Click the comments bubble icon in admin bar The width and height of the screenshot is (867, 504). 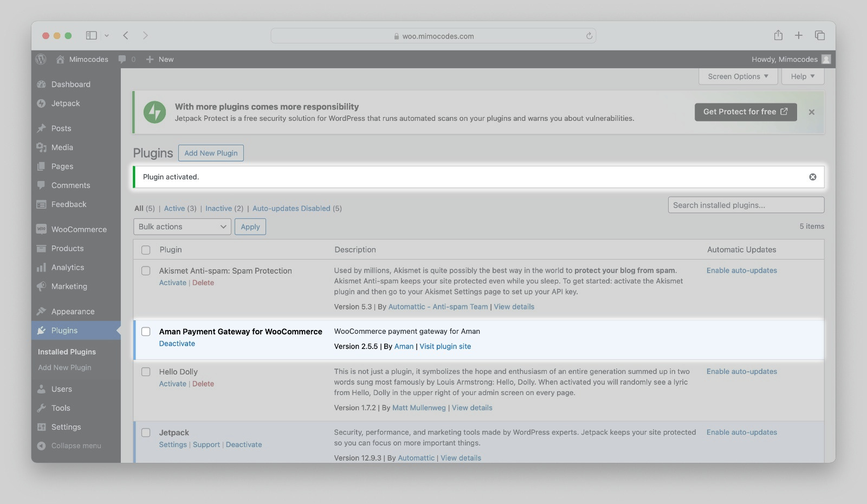pyautogui.click(x=122, y=59)
